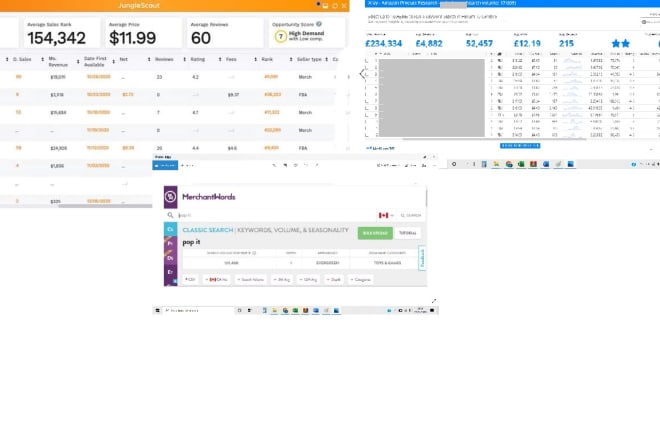This screenshot has height=440, width=660.
Task: Click the JungleScout refresh icon in title bar
Action: [x=335, y=6]
